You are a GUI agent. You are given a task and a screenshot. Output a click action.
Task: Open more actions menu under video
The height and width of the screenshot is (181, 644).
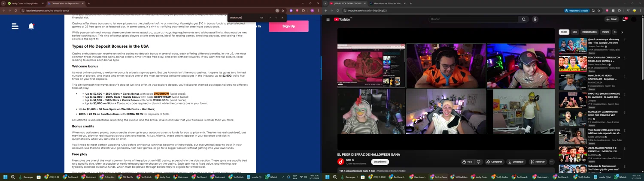tap(552, 162)
